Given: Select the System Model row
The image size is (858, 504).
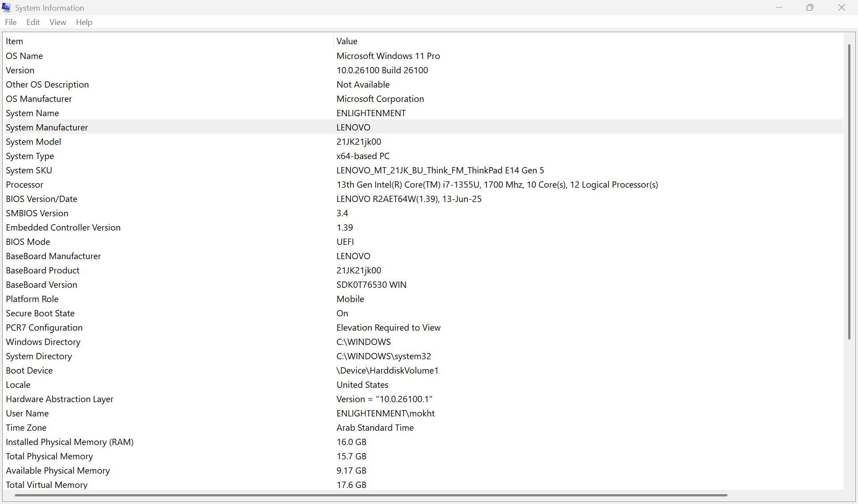Looking at the screenshot, I should (34, 142).
